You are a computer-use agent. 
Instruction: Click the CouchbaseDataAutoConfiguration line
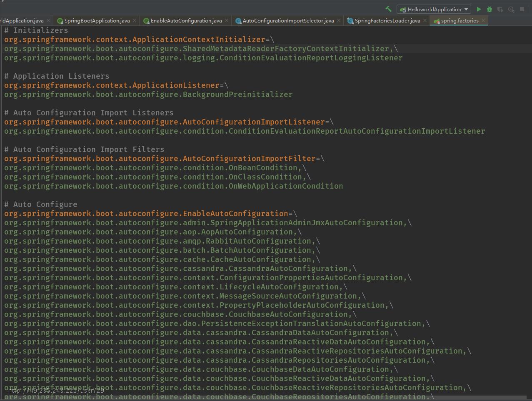[x=201, y=369]
